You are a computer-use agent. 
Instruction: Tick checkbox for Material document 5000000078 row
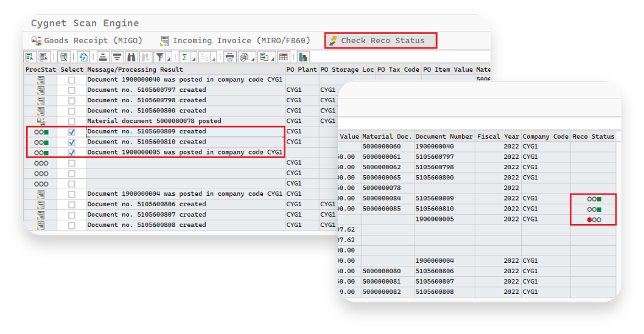pos(72,122)
